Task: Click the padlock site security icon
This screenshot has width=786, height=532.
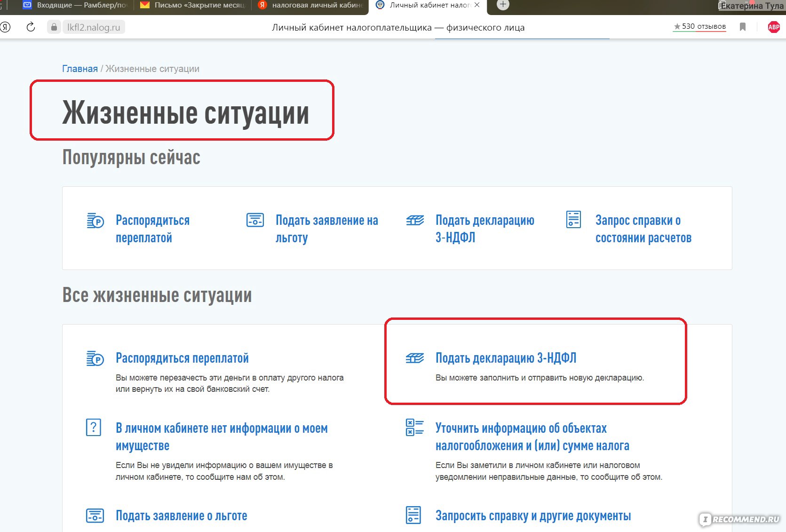Action: [x=54, y=27]
